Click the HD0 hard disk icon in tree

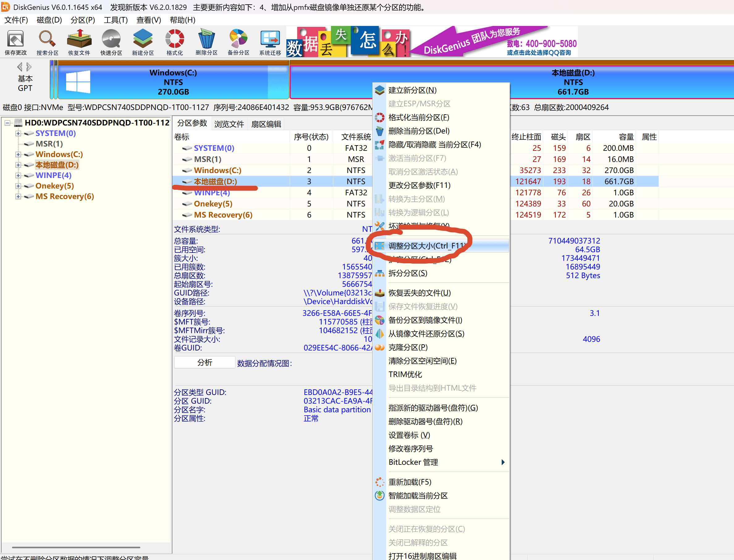pos(18,123)
